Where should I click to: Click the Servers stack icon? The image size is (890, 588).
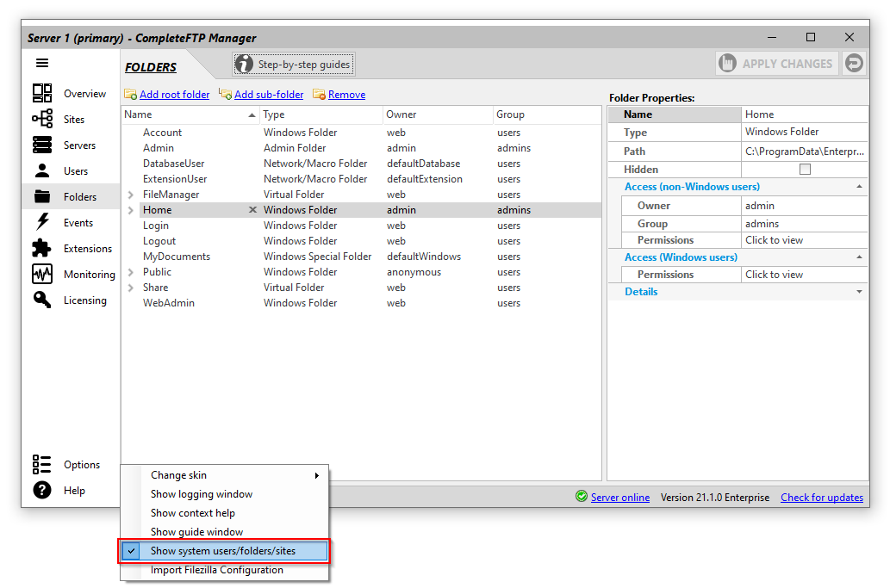(42, 145)
